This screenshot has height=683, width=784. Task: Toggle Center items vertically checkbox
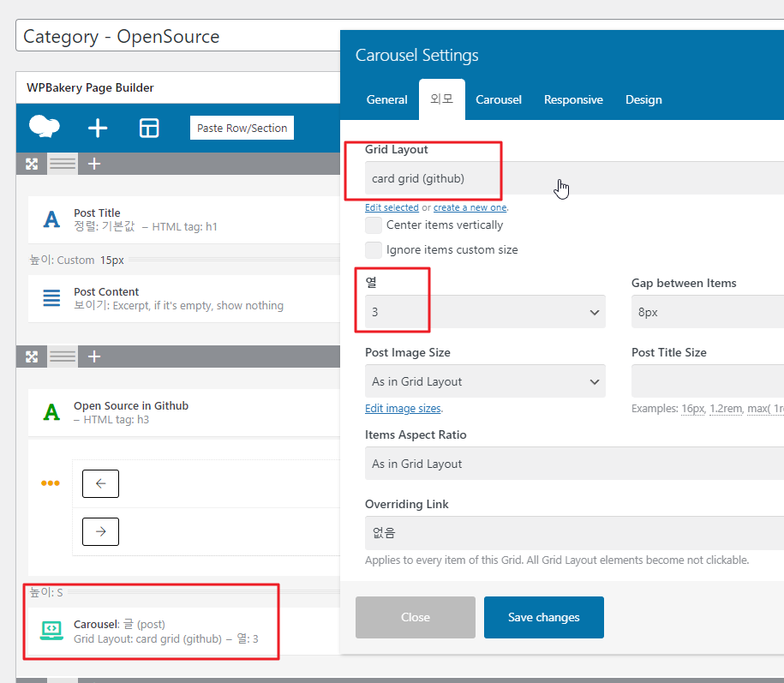click(x=374, y=225)
